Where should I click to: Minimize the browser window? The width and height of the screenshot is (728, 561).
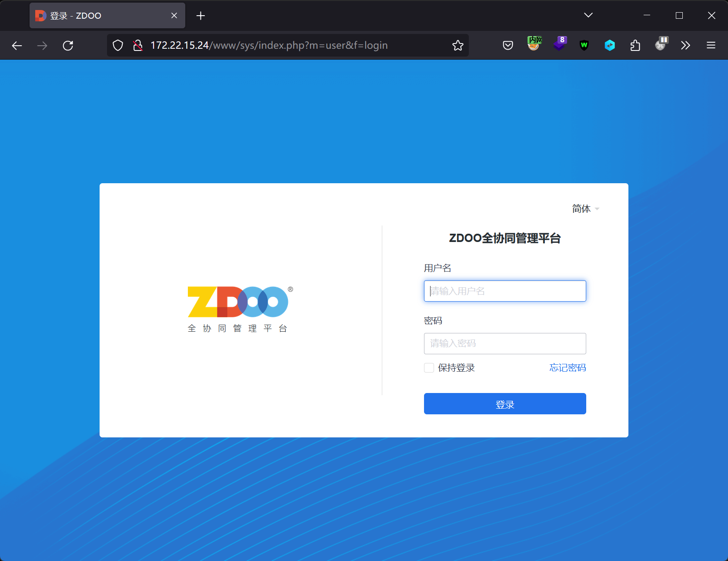[x=647, y=15]
